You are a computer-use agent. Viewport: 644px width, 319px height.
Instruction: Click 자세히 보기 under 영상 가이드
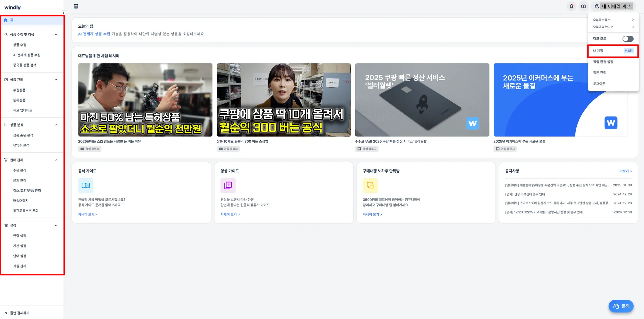[x=230, y=214]
